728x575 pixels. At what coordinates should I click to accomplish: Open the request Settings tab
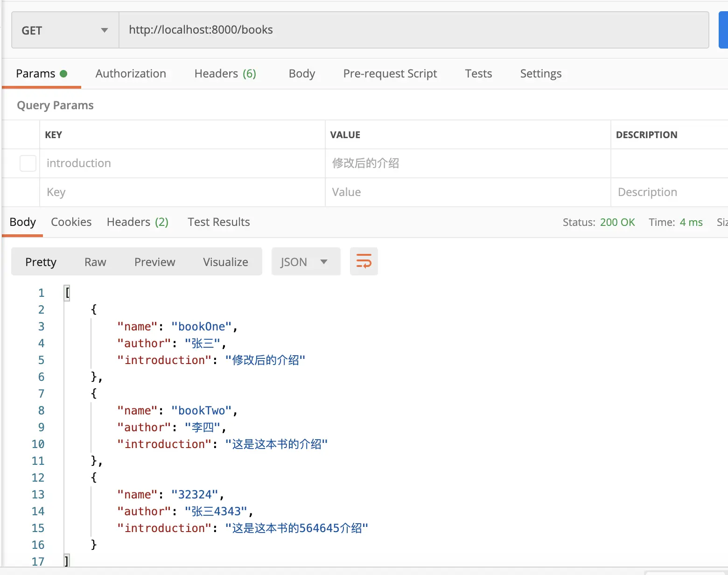(540, 74)
